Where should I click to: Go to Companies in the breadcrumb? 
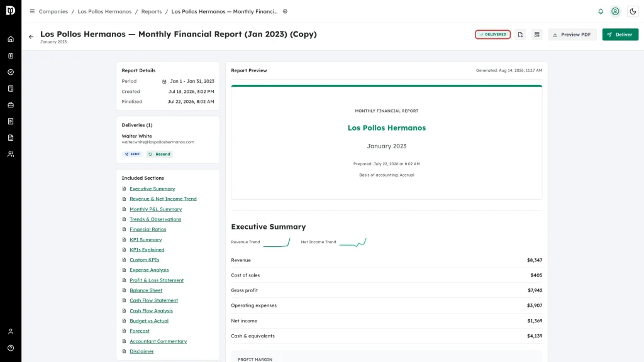tap(53, 11)
